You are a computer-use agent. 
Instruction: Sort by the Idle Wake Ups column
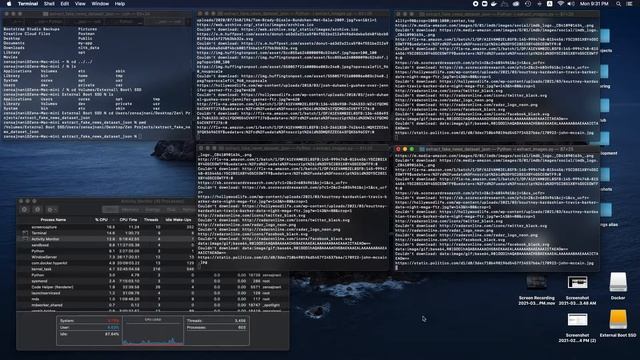(x=178, y=220)
